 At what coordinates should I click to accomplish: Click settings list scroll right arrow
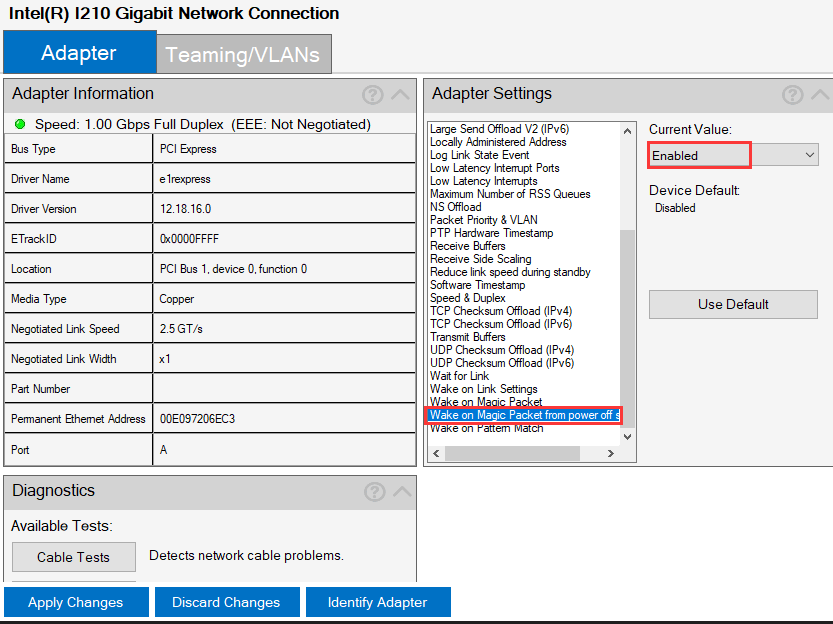pyautogui.click(x=611, y=454)
